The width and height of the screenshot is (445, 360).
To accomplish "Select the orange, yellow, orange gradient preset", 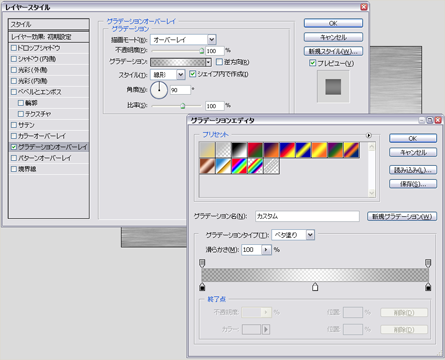I will [319, 150].
